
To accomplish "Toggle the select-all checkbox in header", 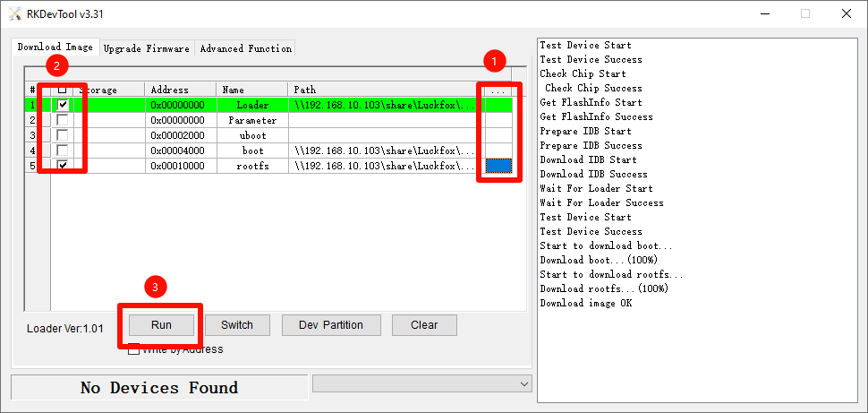I will pyautogui.click(x=63, y=90).
